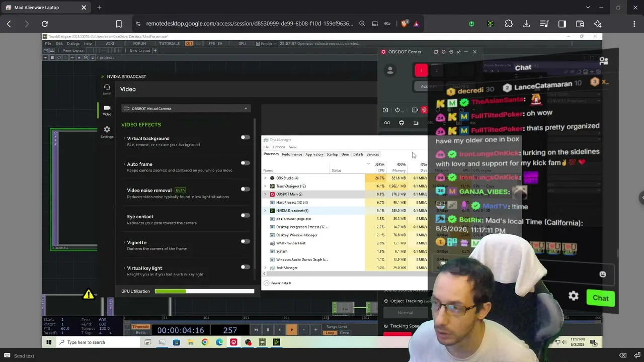Enable the Eye contact switch
644x362 pixels.
[x=245, y=215]
